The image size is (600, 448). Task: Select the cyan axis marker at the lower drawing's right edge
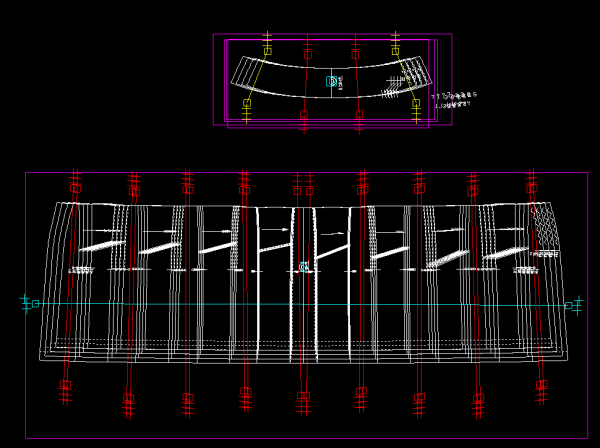568,305
